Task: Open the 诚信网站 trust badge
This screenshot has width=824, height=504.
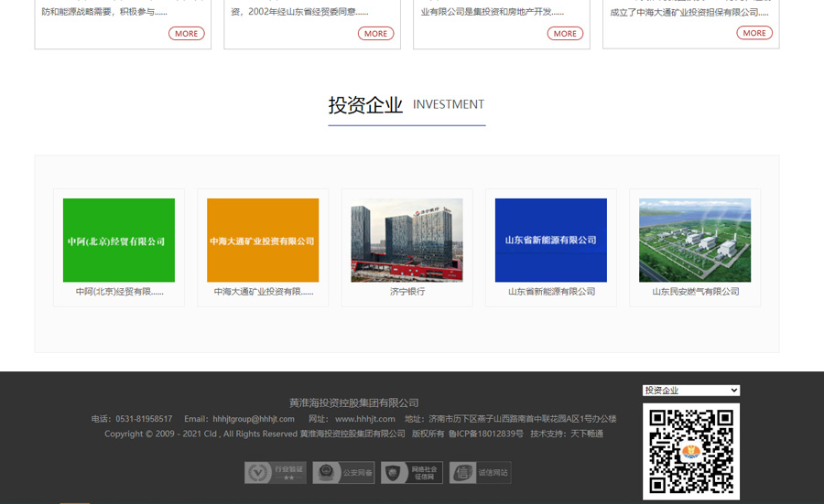Action: (480, 472)
